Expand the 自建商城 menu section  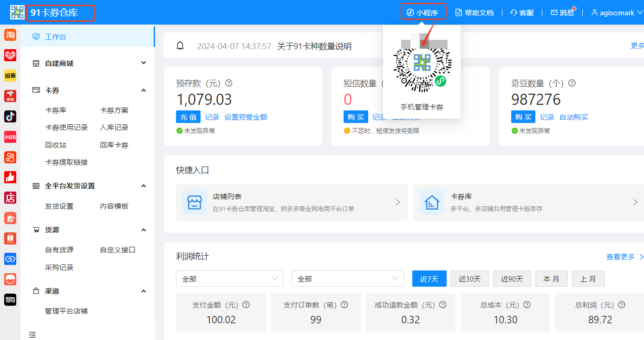143,63
